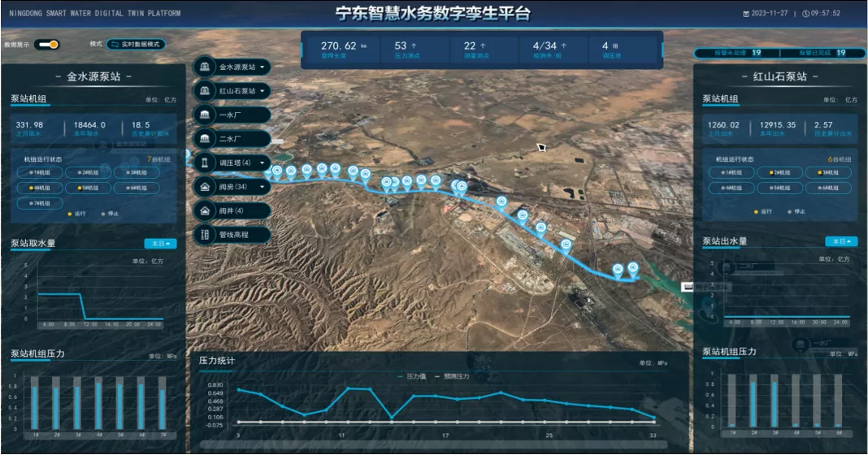Click the 阀井 (4) valve well icon
Screen dimensions: 868x455
204,211
